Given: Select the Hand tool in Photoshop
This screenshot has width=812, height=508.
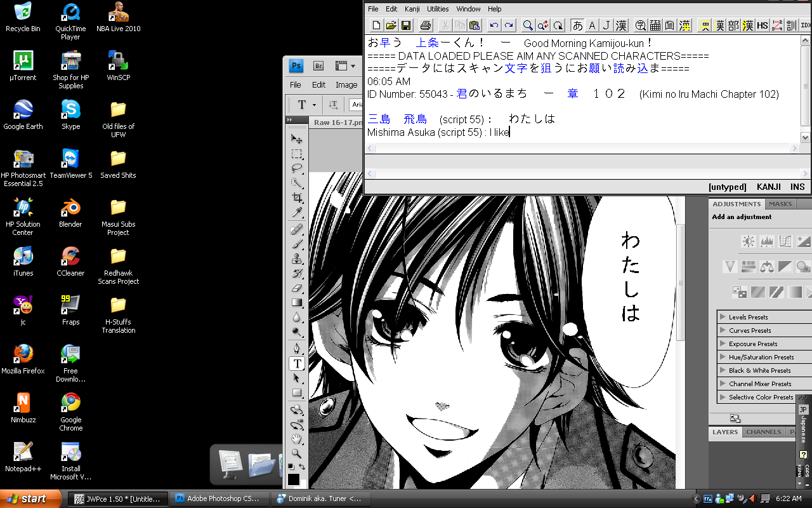Looking at the screenshot, I should [296, 439].
